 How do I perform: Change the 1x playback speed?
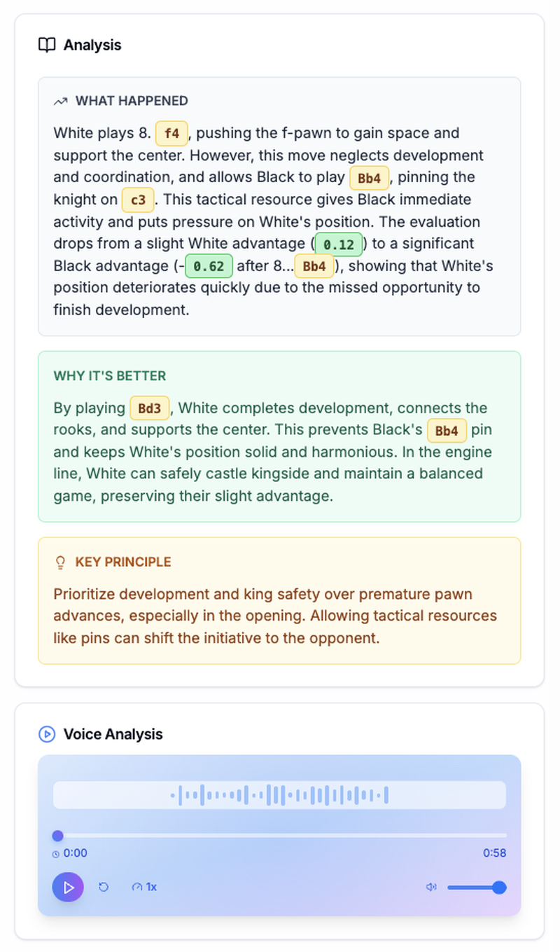pyautogui.click(x=144, y=887)
